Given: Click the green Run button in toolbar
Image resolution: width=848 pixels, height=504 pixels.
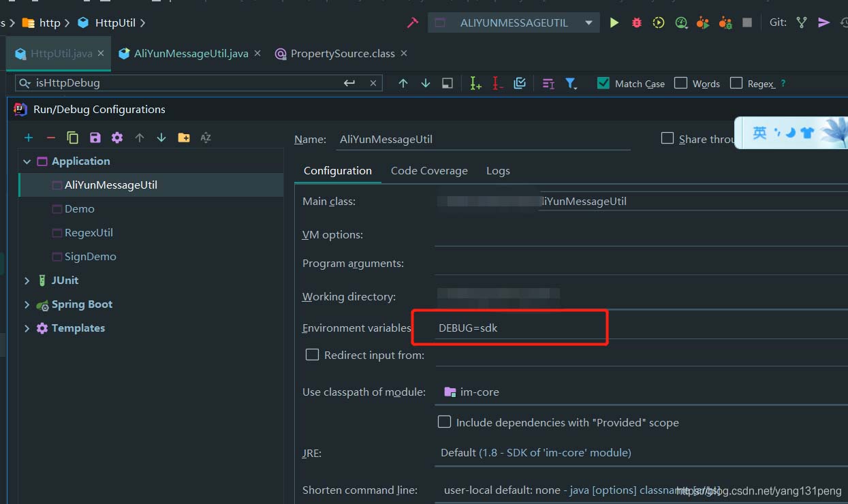Looking at the screenshot, I should tap(614, 22).
